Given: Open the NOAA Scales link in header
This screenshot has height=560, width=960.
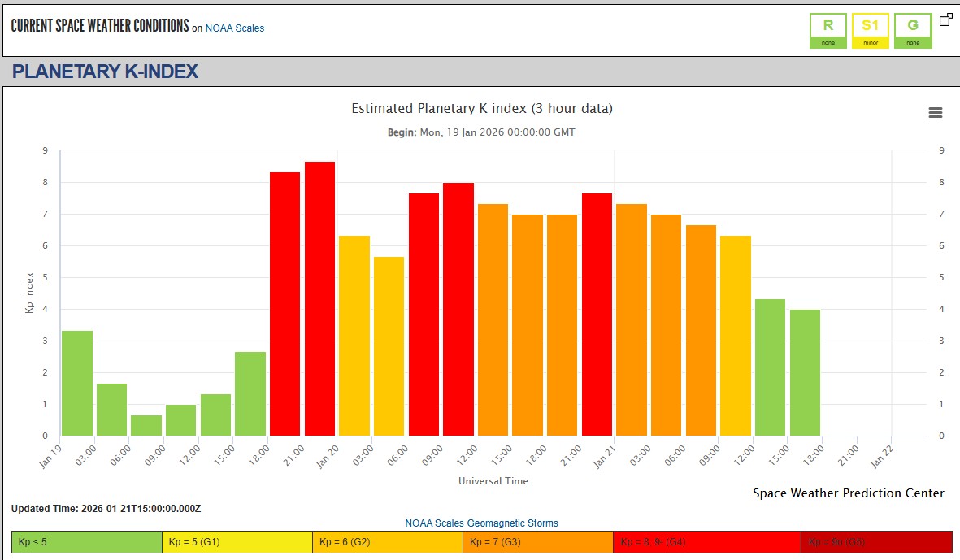Looking at the screenshot, I should coord(234,28).
